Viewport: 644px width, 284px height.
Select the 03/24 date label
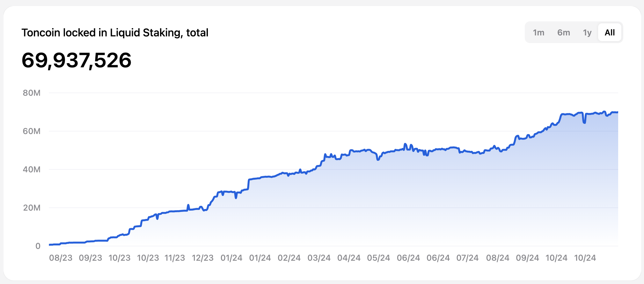[x=319, y=258]
